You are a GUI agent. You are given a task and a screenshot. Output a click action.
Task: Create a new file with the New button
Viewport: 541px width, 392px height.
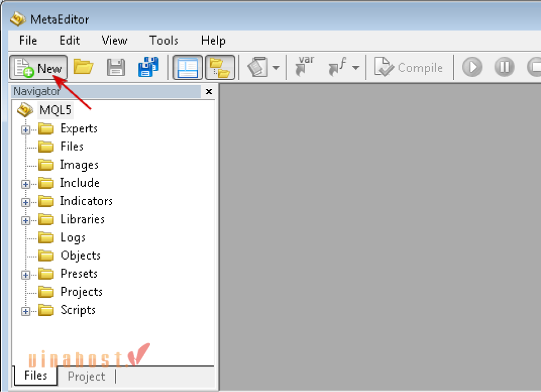38,66
